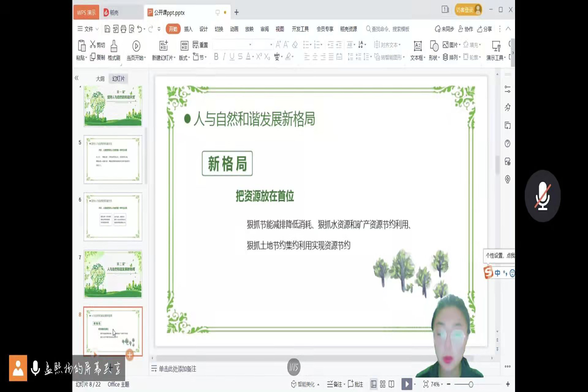588x392 pixels.
Task: Click the zoom slider handle
Action: click(471, 384)
